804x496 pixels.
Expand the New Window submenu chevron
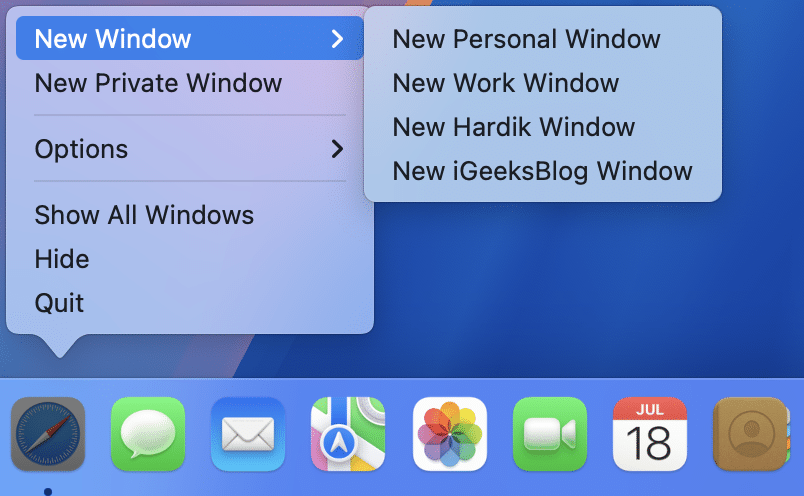point(337,38)
